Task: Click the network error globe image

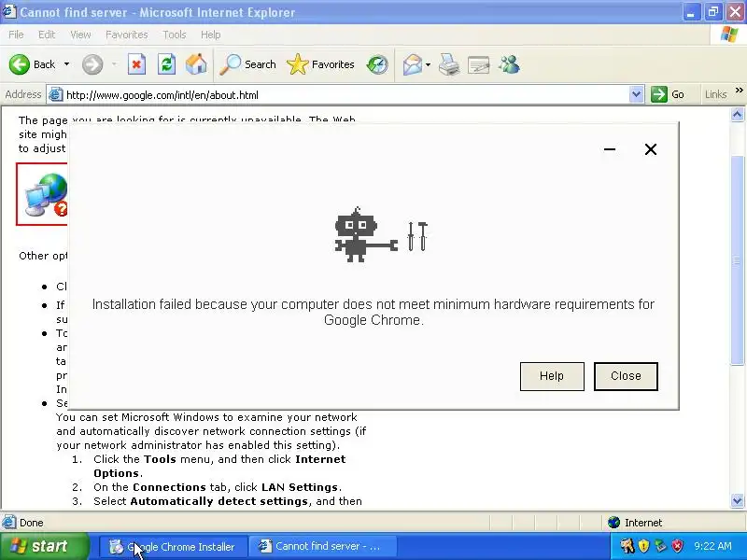Action: (x=42, y=194)
